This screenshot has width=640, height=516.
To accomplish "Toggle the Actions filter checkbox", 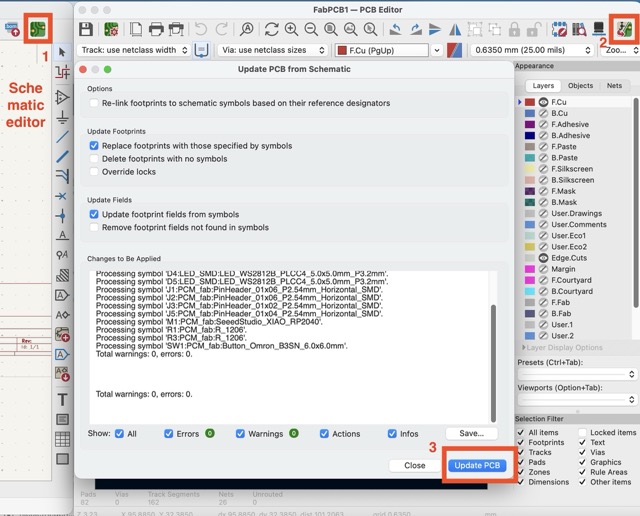I will [324, 434].
